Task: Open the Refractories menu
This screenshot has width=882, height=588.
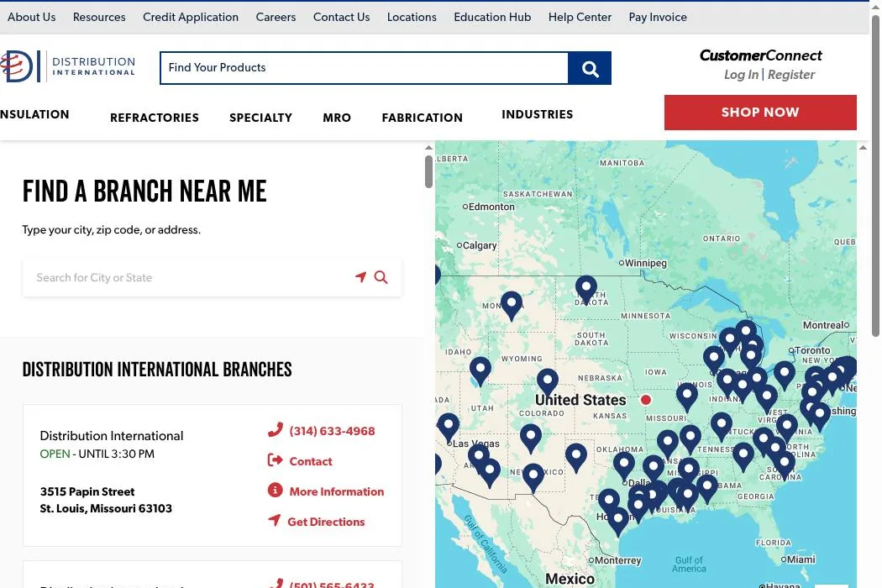Action: pyautogui.click(x=155, y=118)
